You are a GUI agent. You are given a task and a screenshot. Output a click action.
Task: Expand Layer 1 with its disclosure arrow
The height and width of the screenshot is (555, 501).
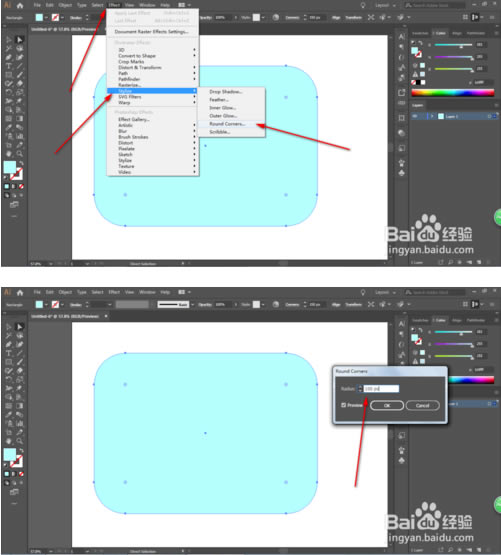click(x=433, y=116)
